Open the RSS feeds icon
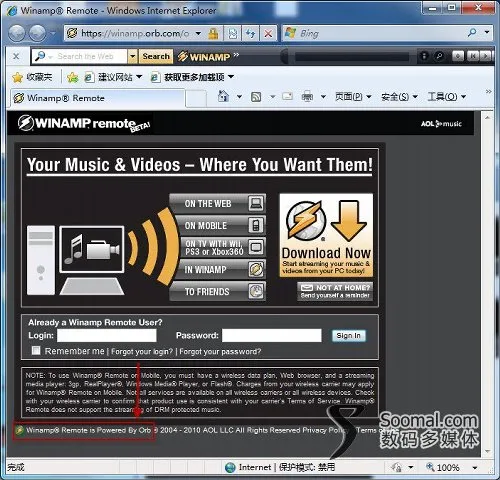 tap(256, 97)
